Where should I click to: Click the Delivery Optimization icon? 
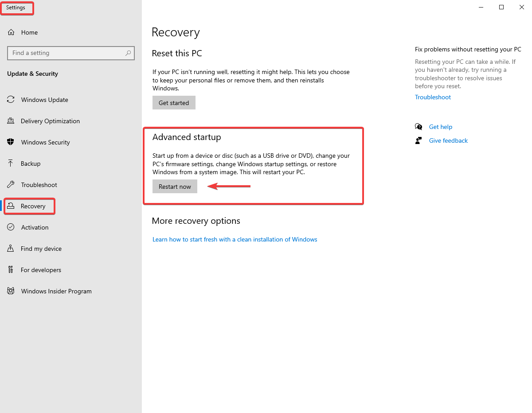pos(11,121)
